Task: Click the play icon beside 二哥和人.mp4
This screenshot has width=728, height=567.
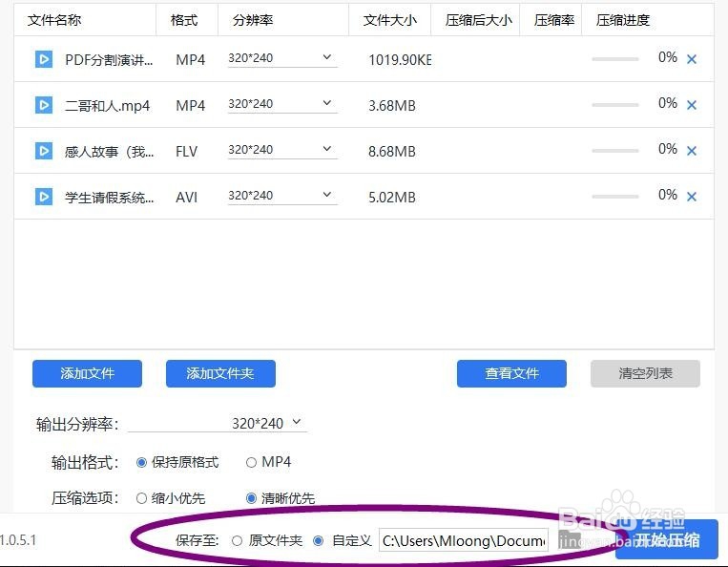Action: pos(44,105)
